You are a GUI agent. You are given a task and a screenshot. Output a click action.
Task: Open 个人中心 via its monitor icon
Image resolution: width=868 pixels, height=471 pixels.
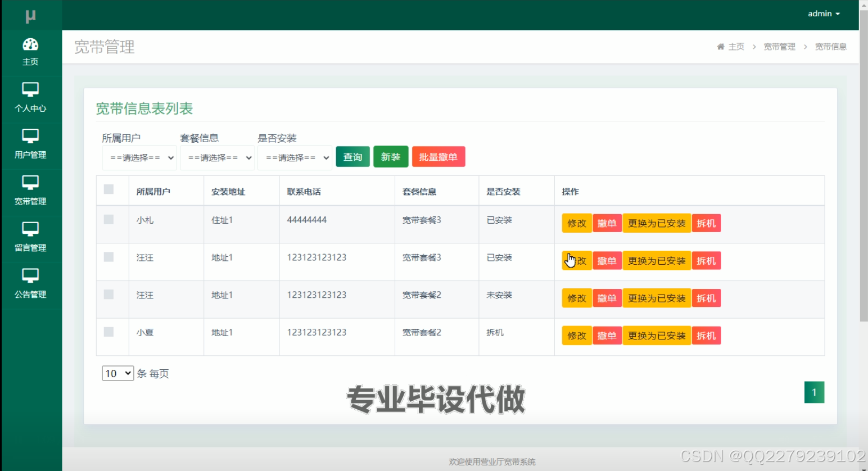(x=30, y=90)
